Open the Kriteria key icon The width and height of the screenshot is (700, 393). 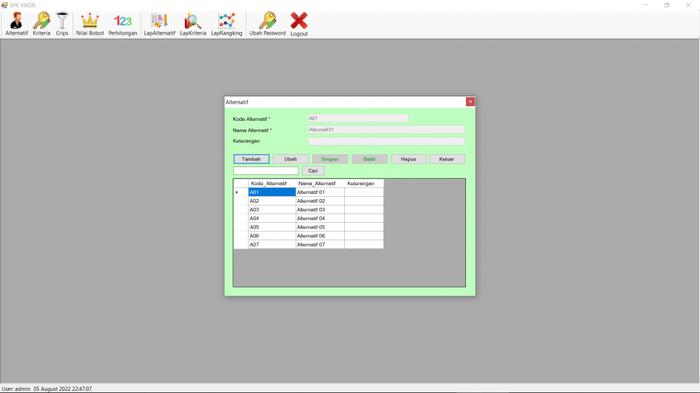click(42, 24)
